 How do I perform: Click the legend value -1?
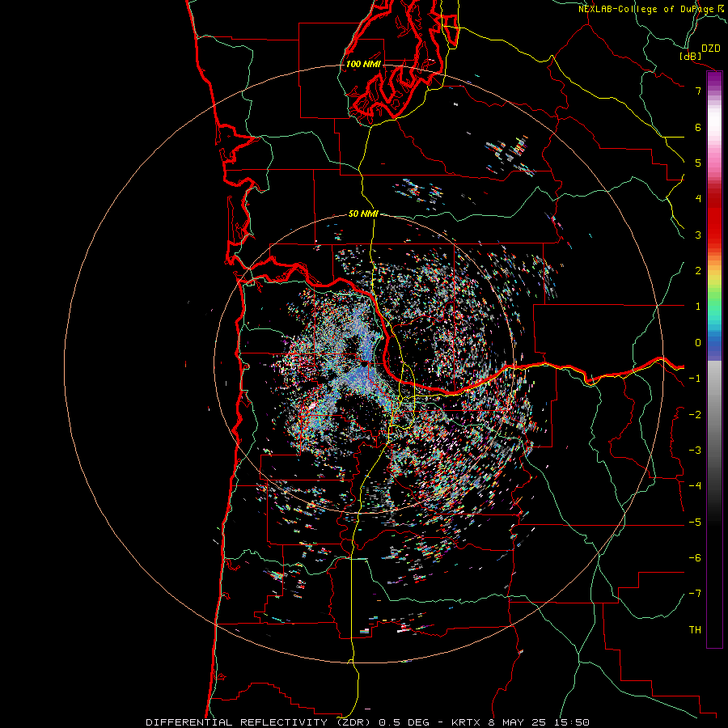[x=695, y=379]
